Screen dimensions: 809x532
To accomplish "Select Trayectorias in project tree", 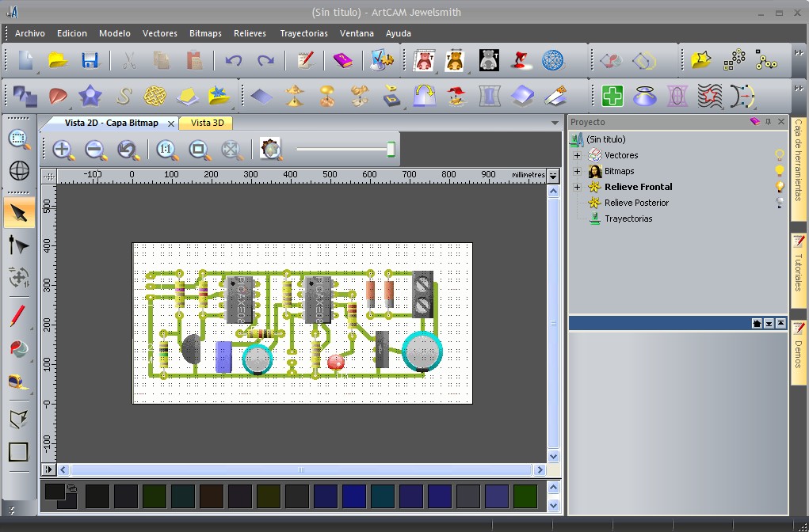I will pyautogui.click(x=628, y=218).
